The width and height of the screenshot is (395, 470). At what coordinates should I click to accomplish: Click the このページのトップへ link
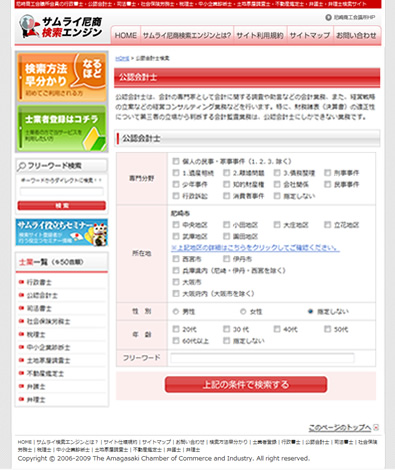coord(340,428)
